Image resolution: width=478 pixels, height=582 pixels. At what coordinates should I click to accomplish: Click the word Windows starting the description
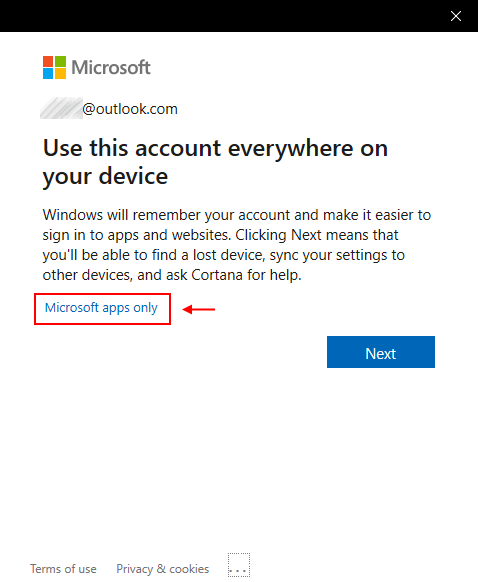73,215
